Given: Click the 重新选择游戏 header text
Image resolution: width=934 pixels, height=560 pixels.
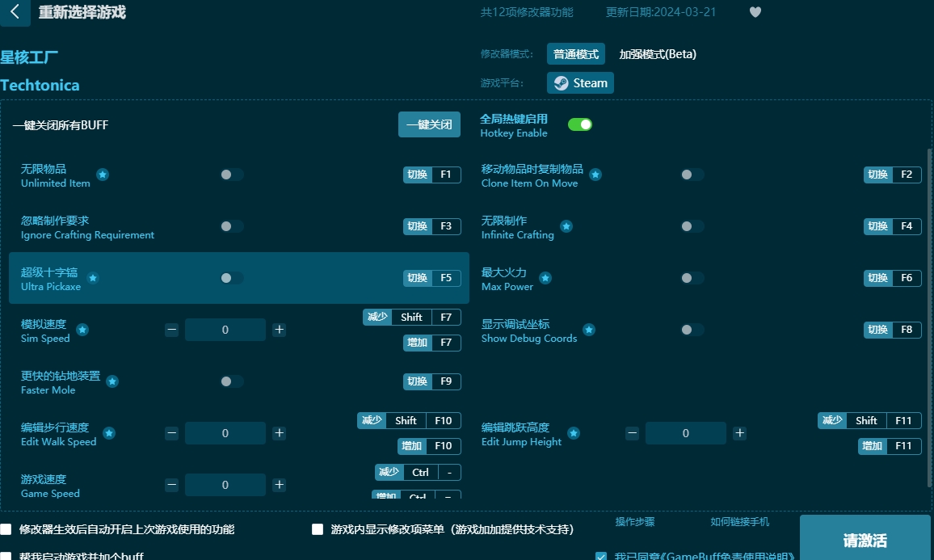Looking at the screenshot, I should click(82, 12).
